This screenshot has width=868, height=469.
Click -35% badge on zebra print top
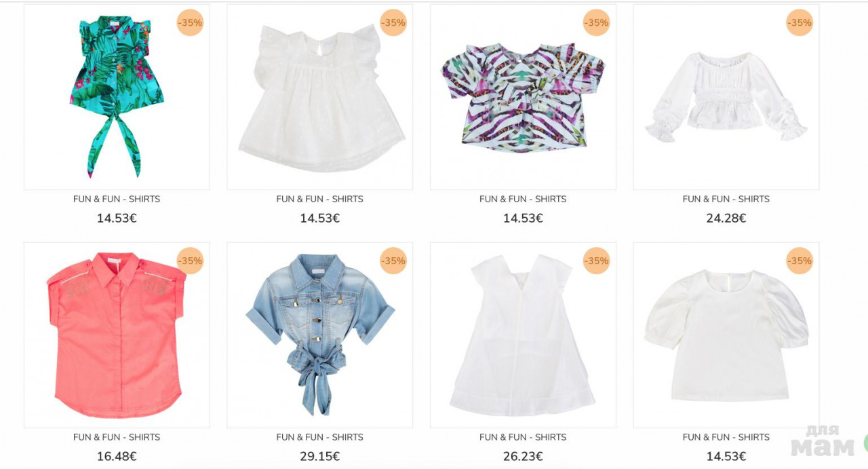pyautogui.click(x=596, y=22)
